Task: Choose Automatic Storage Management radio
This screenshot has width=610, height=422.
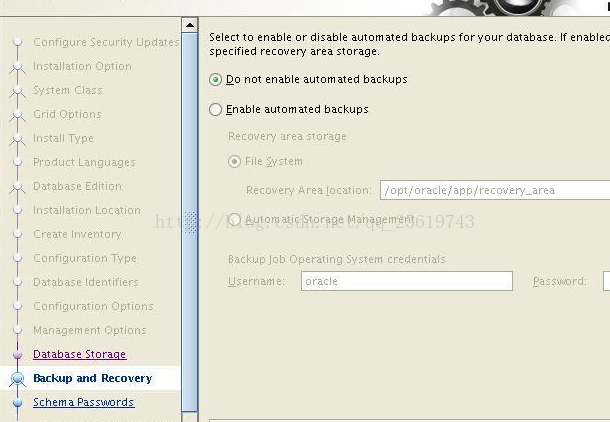Action: coord(234,219)
